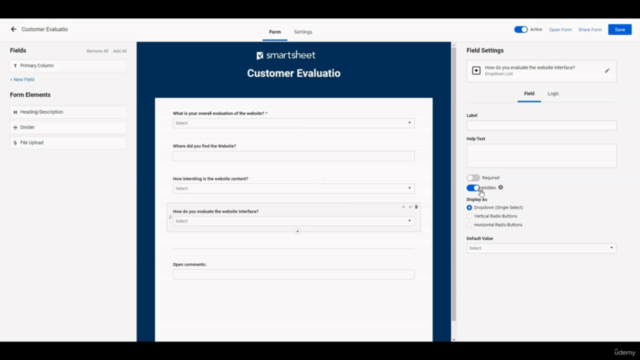Click the Hidden info icon

click(500, 187)
